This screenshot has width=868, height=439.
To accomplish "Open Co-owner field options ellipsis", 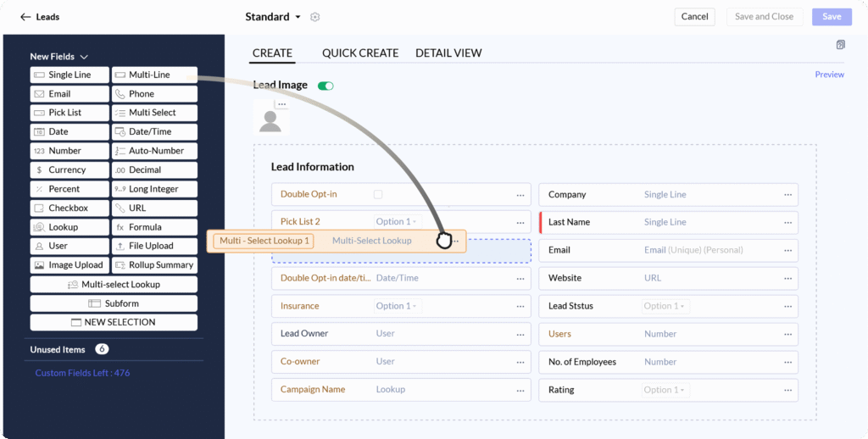I will click(520, 362).
